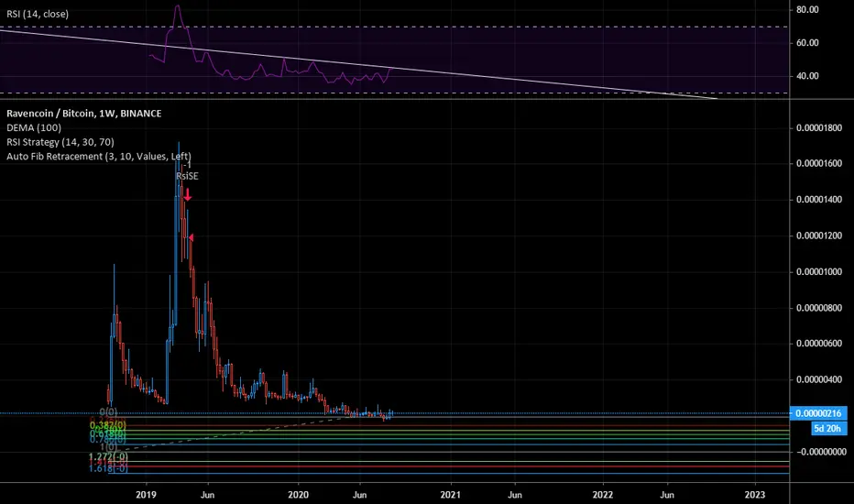Click the Jun label between 2020 and 2021
This screenshot has width=854, height=504.
(359, 495)
